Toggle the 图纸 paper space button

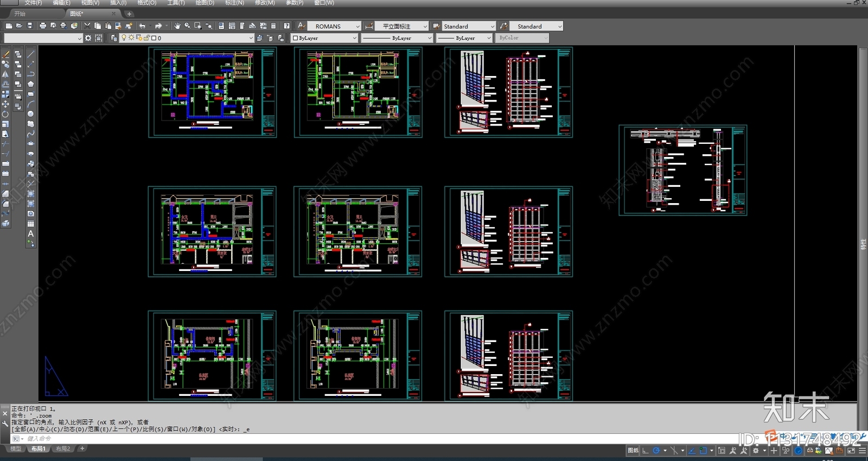click(633, 451)
